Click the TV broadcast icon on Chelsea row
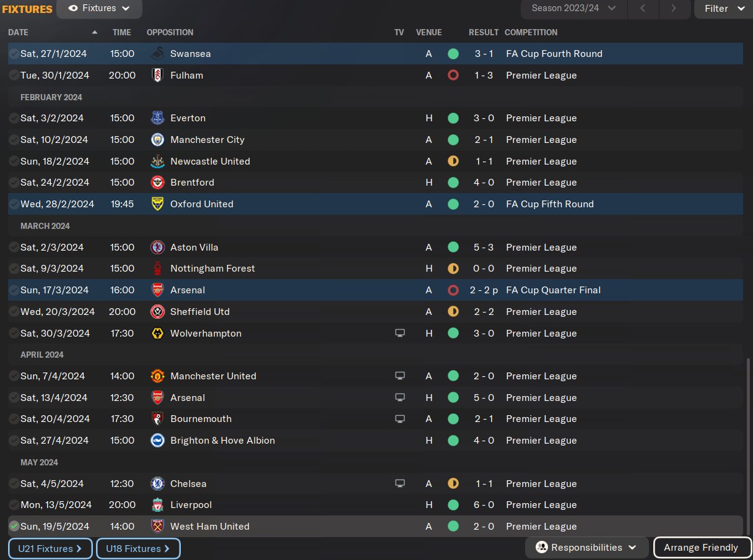Viewport: 753px width, 560px height. coord(400,484)
